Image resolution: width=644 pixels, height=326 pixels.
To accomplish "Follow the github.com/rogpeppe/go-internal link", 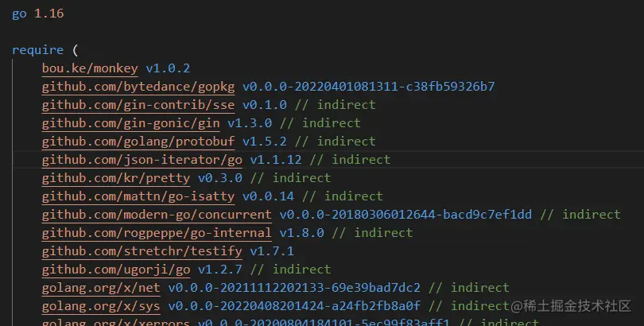I will [x=157, y=233].
